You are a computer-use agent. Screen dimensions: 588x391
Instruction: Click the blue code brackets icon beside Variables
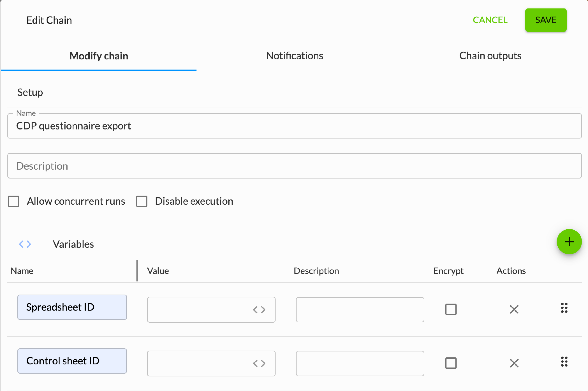point(25,244)
